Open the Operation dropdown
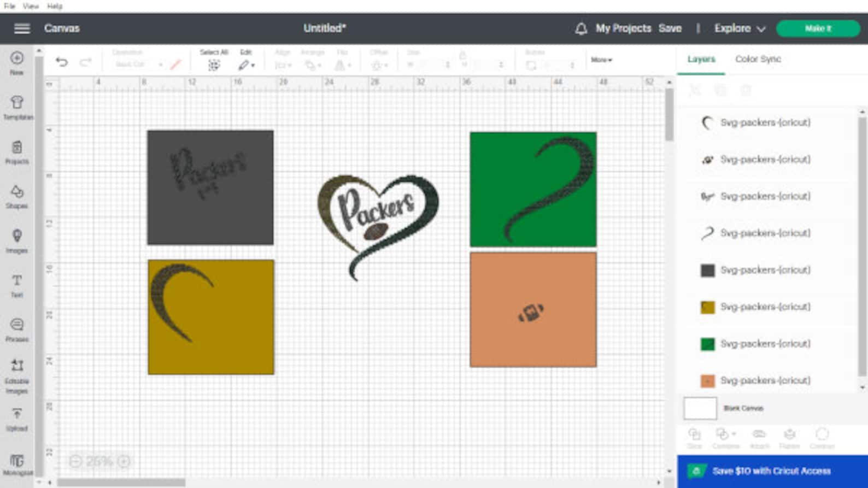 click(138, 64)
